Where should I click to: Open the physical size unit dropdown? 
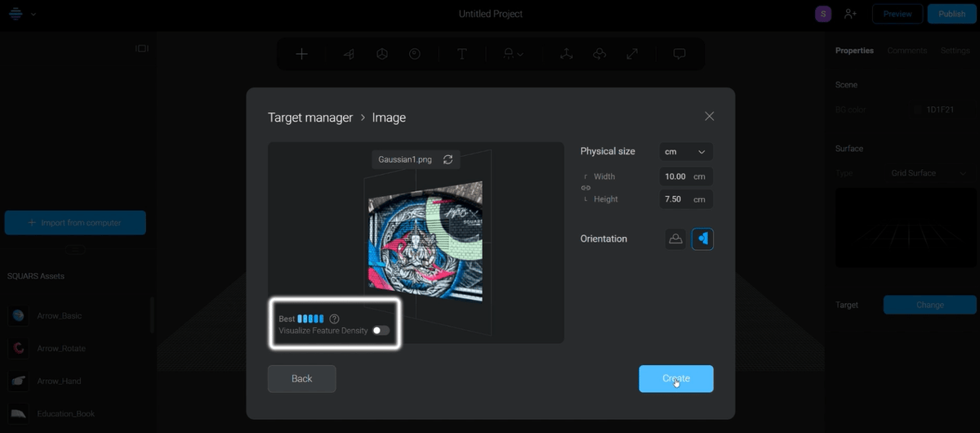685,152
